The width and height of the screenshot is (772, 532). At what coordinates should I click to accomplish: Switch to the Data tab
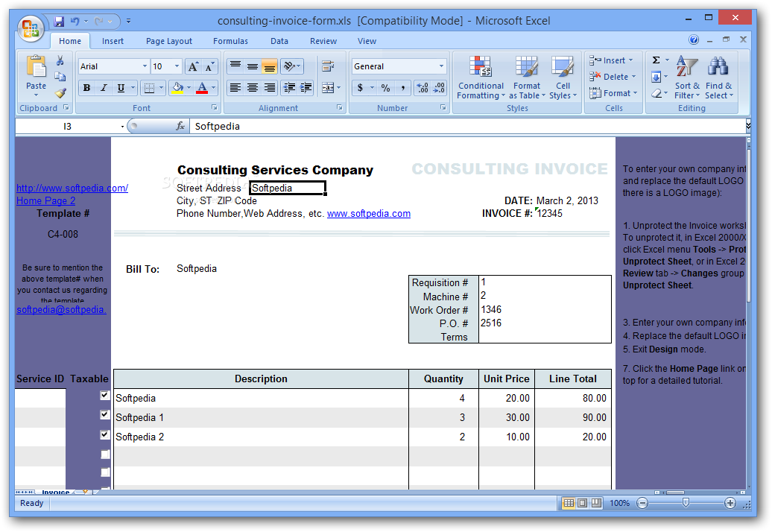coord(279,41)
